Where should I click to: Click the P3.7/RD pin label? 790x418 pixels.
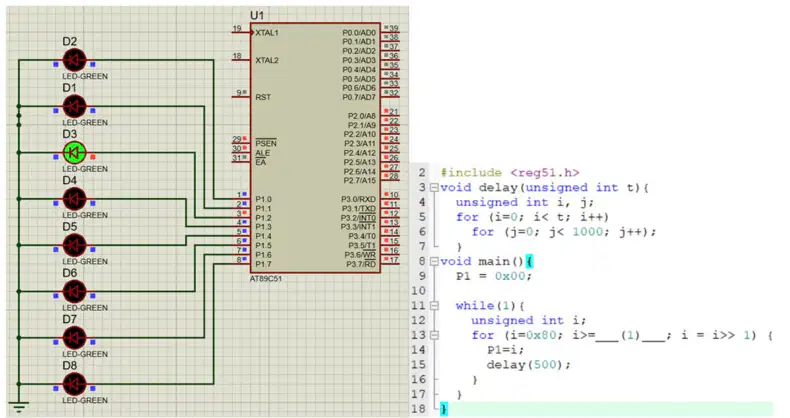coord(361,264)
